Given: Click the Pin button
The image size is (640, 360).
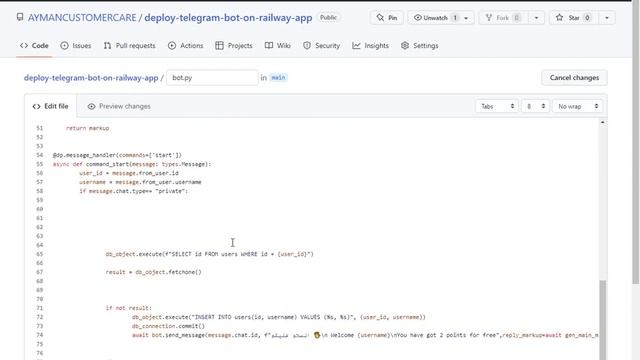Looking at the screenshot, I should [x=387, y=18].
